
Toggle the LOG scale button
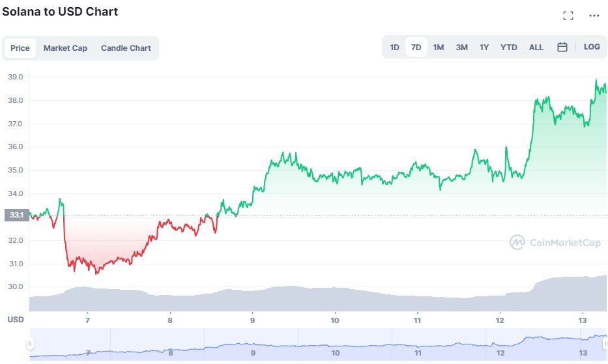click(x=592, y=47)
